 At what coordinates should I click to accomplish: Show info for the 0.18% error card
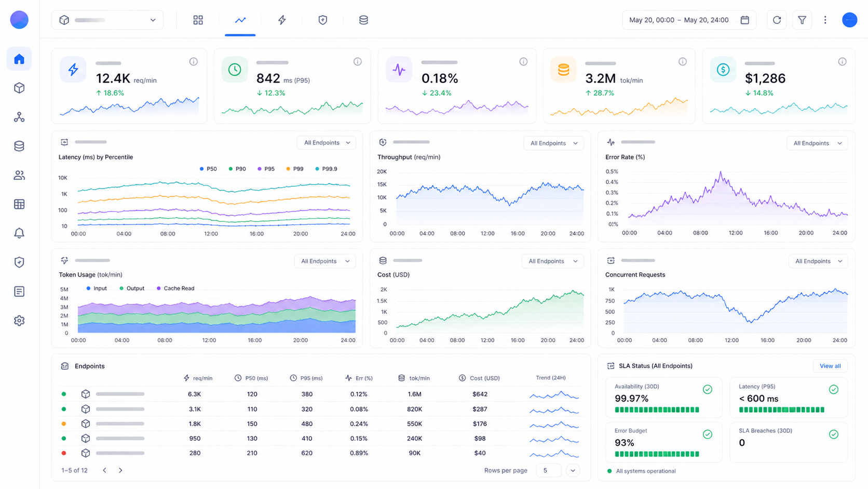[x=523, y=61]
